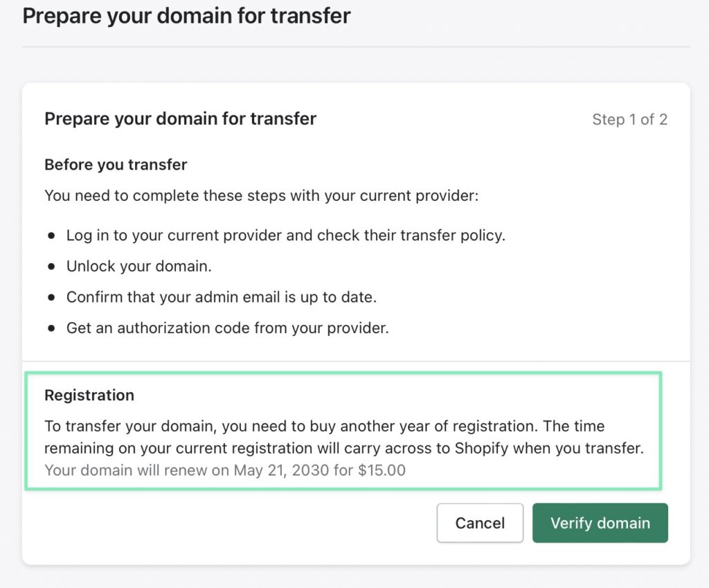Click the bullet marker beside the authorization code step
709x588 pixels.
click(x=51, y=328)
